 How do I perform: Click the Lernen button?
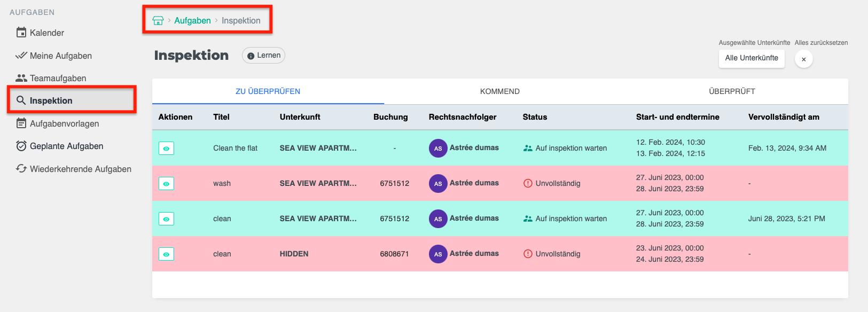[x=263, y=56]
